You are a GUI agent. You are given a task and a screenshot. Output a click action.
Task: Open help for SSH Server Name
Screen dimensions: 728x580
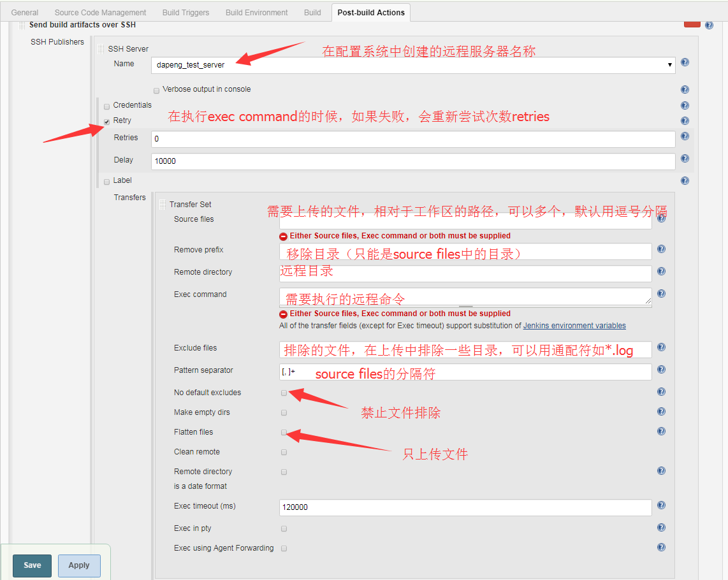[x=685, y=62]
